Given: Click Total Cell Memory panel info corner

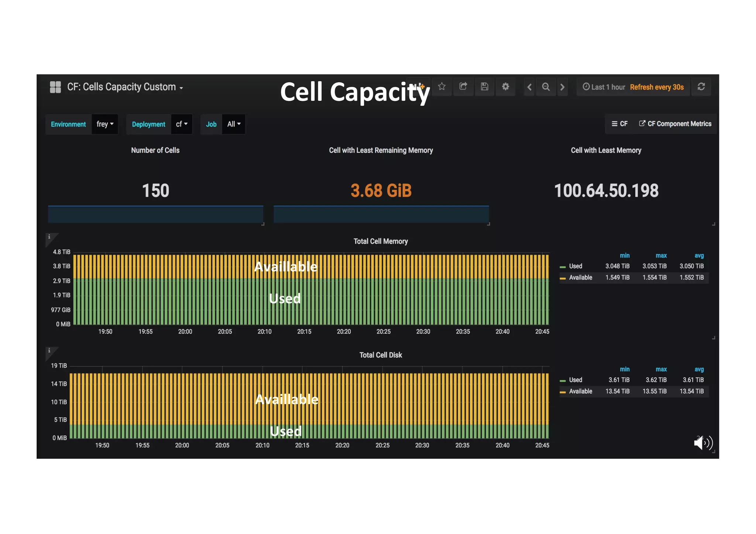Looking at the screenshot, I should [x=49, y=237].
